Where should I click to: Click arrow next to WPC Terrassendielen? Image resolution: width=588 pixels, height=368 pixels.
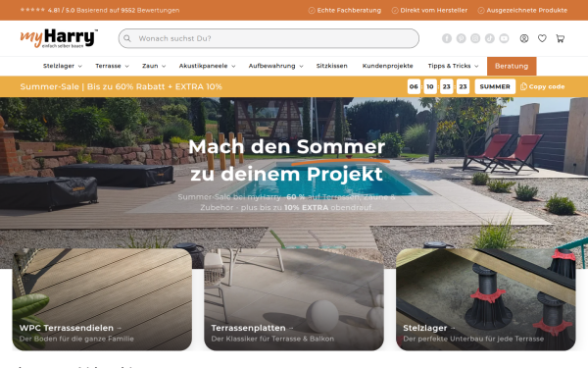tap(120, 328)
